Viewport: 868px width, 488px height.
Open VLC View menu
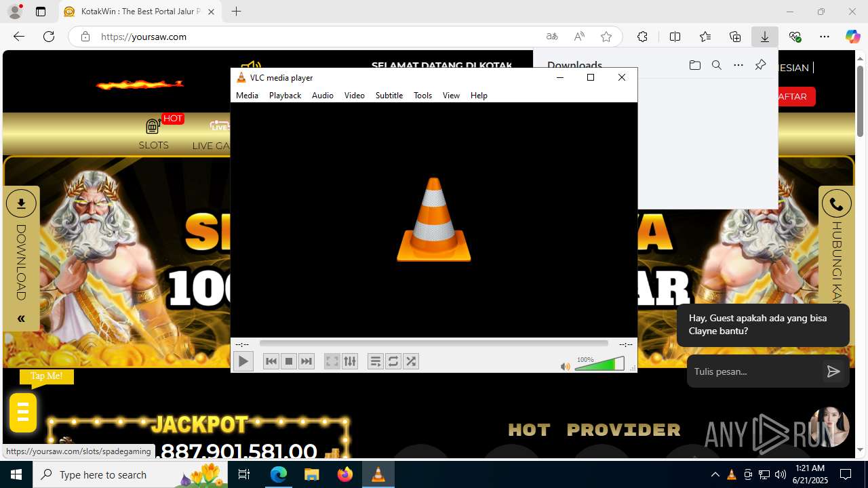(x=451, y=96)
